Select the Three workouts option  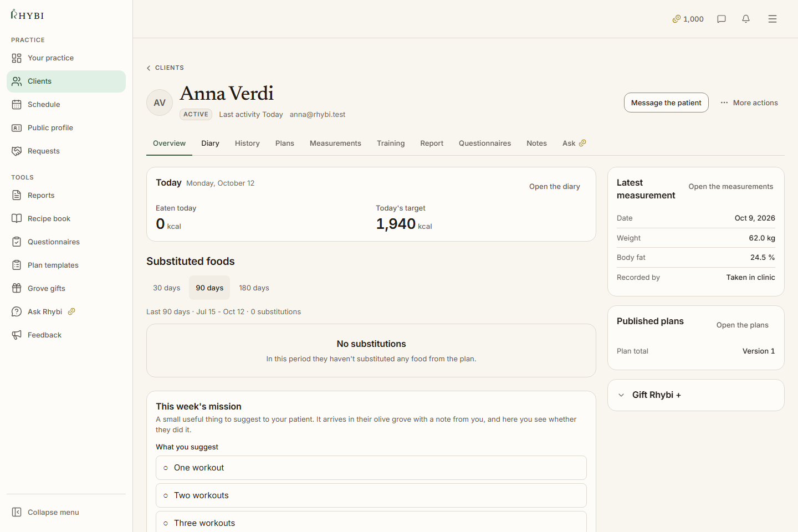point(371,522)
